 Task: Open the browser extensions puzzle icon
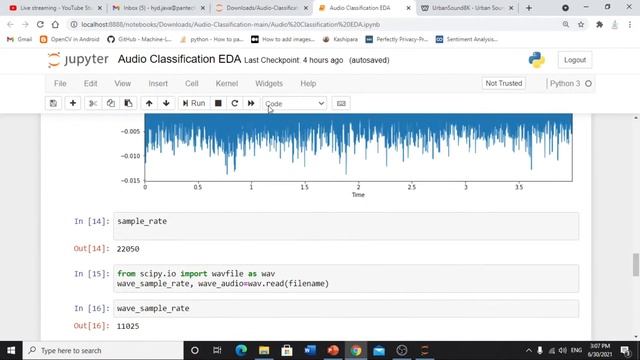599,24
